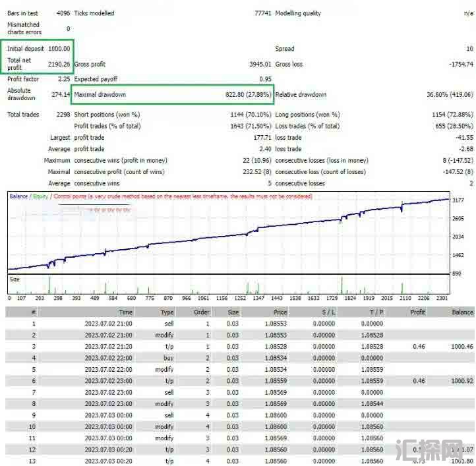This screenshot has height=466, width=476.
Task: Click the Gross loss value -1754.74
Action: tap(460, 64)
